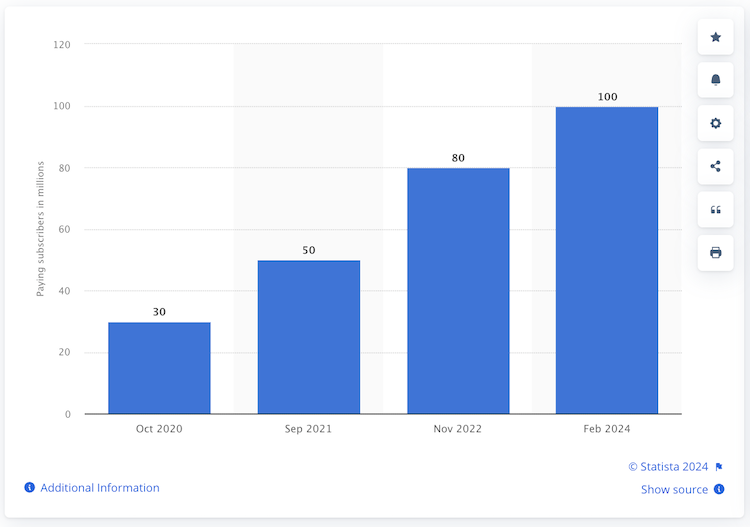The height and width of the screenshot is (527, 750).
Task: Click the Show source link
Action: pos(675,490)
